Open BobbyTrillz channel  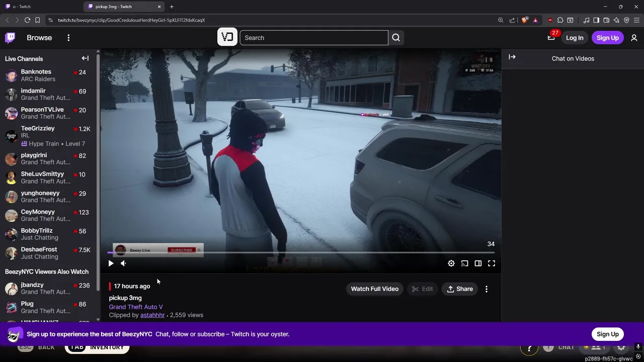click(48, 234)
